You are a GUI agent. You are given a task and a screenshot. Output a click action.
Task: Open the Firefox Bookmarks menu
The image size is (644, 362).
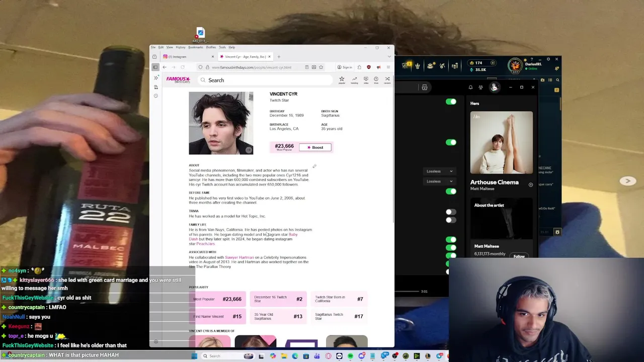coord(196,47)
